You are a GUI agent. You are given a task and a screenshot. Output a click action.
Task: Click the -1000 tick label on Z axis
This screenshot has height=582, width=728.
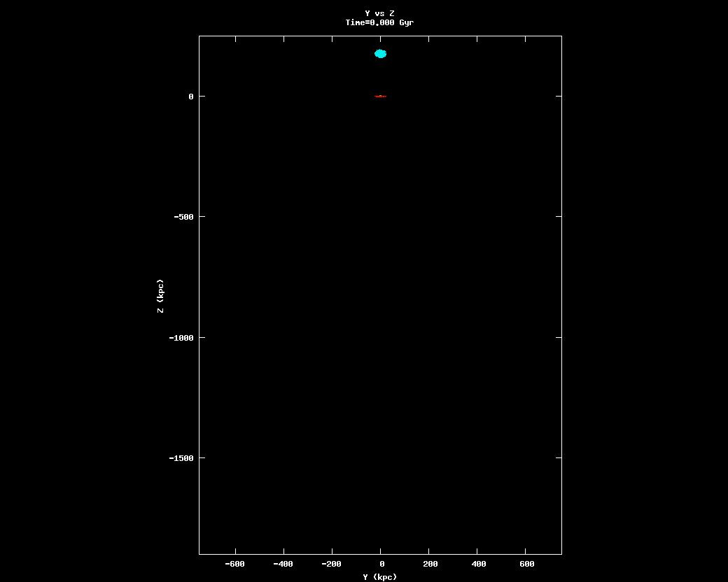(181, 338)
